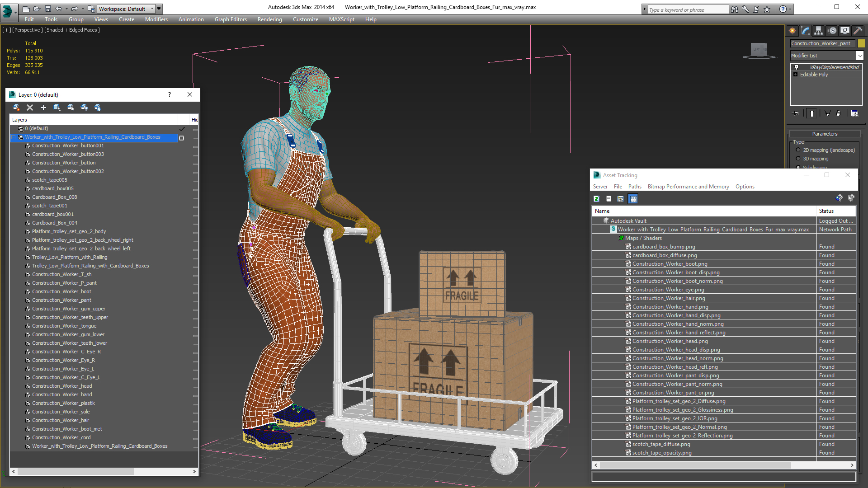Click the tree view icon in Asset Tracking toolbar
The image size is (868, 488).
[621, 199]
